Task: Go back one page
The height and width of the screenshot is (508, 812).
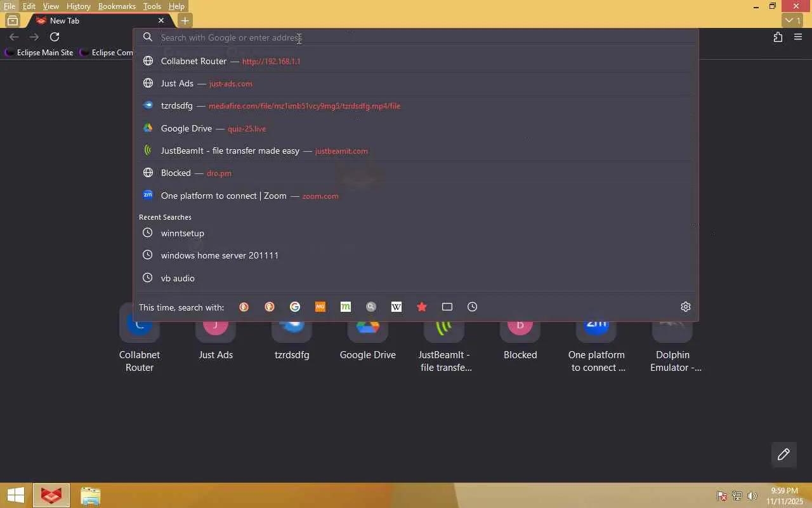Action: [x=14, y=37]
